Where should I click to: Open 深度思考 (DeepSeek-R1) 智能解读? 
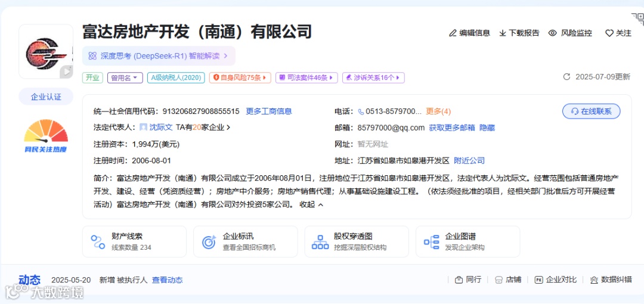[x=159, y=56]
